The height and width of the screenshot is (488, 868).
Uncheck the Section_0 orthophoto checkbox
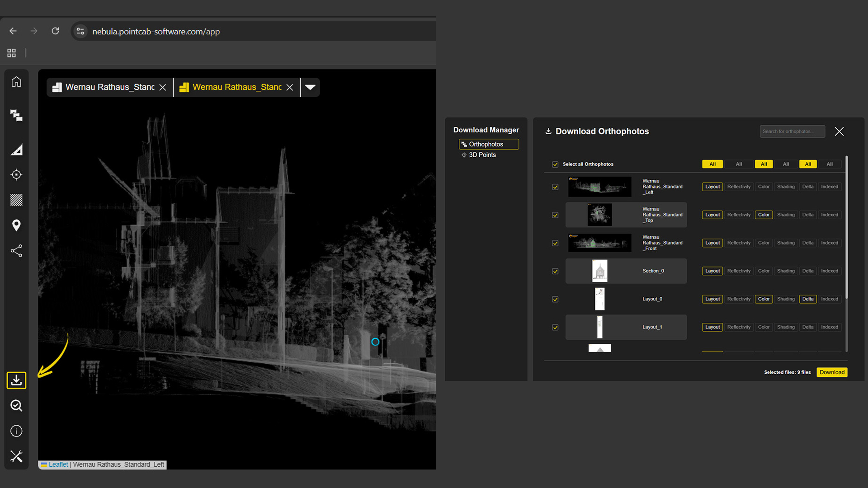(555, 271)
